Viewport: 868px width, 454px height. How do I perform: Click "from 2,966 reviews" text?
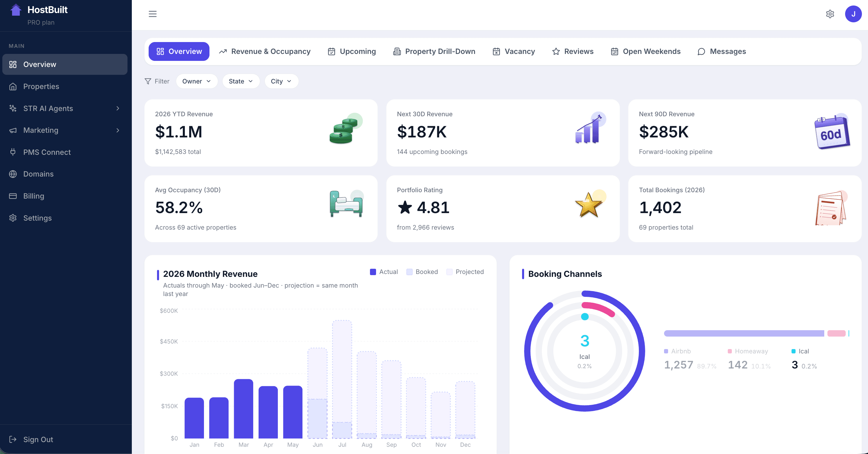(x=425, y=227)
